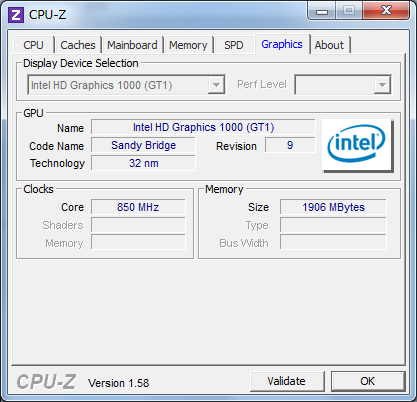Viewport: 417px width, 402px height.
Task: Open the Display Device Selection dropdown
Action: 126,85
